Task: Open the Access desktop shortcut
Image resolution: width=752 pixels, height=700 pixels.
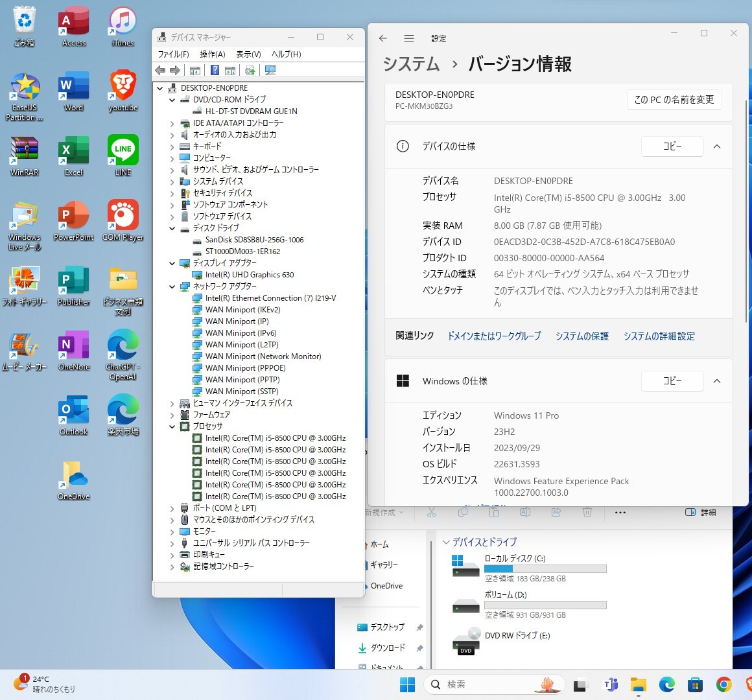Action: pyautogui.click(x=74, y=27)
